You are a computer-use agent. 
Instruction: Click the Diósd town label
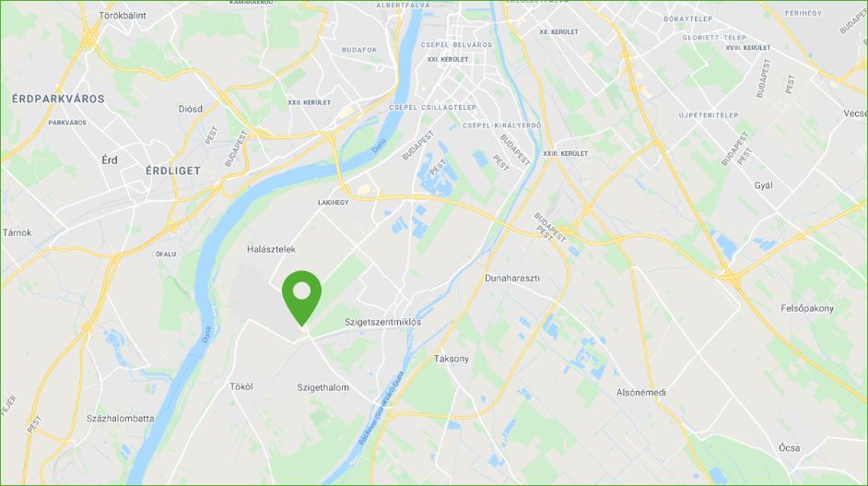click(x=191, y=109)
